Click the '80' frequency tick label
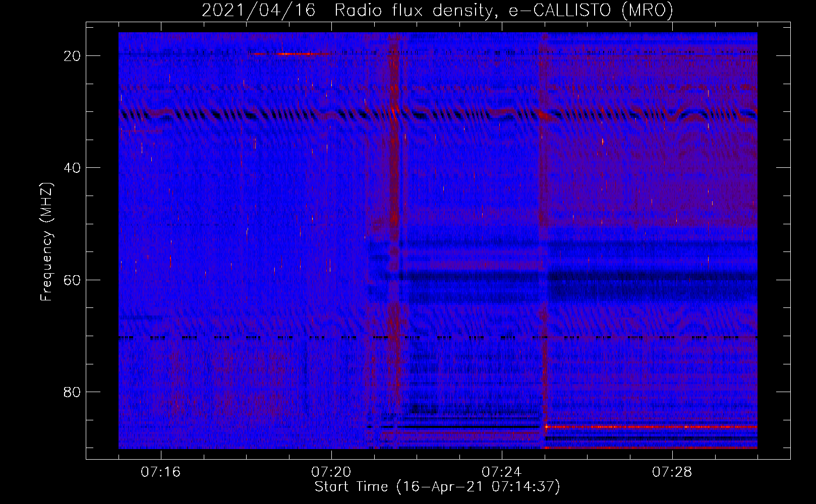The image size is (816, 504). (72, 392)
